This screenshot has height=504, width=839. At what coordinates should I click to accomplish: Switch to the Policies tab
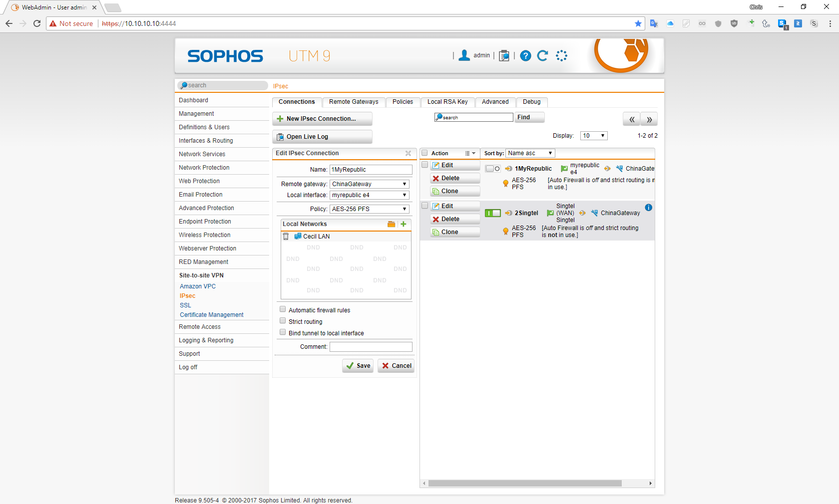pos(403,102)
